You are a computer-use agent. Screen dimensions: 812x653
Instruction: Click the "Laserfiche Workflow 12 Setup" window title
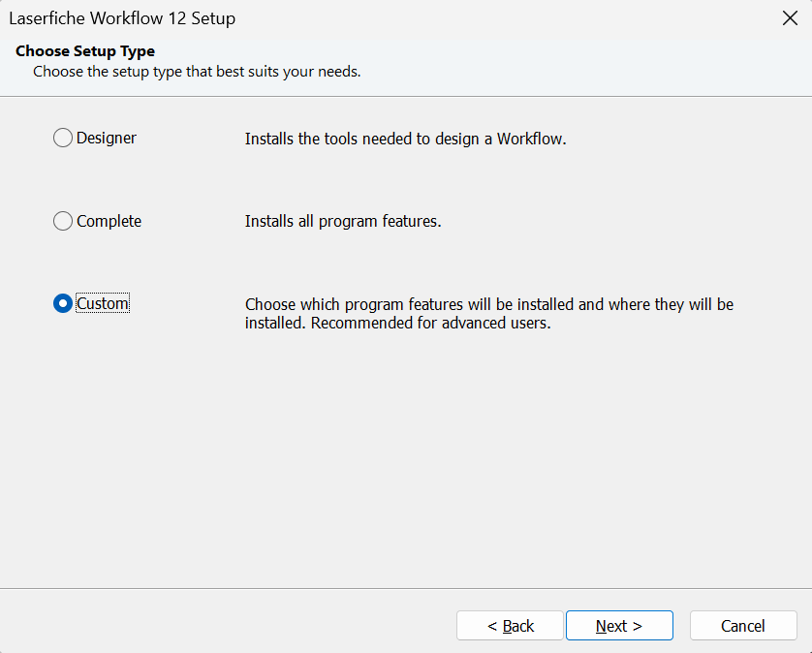[x=122, y=18]
